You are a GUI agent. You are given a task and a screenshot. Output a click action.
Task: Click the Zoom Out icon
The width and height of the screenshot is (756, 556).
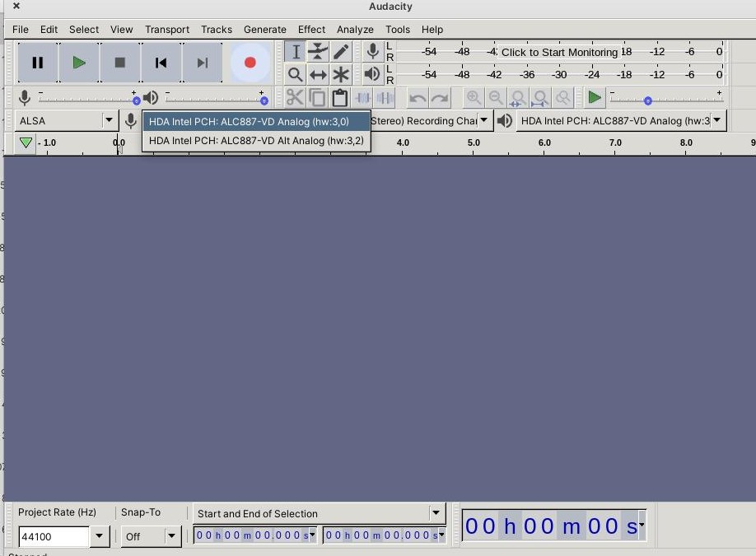[496, 98]
